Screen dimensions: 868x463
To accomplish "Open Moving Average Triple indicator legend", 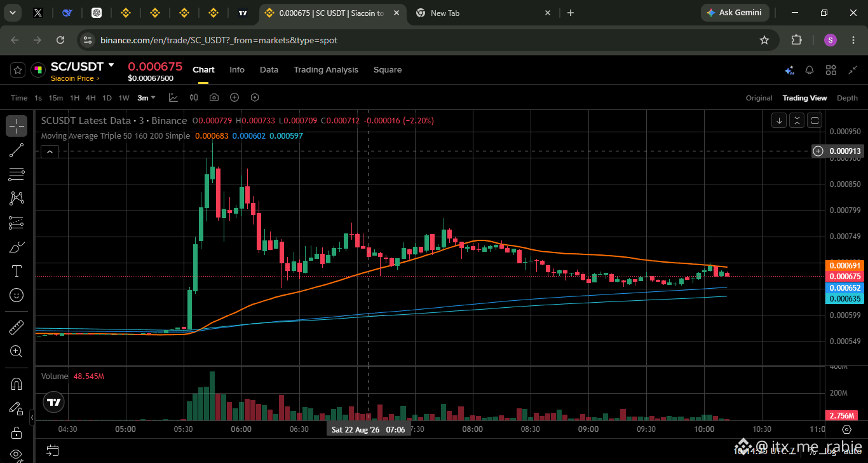I will point(116,135).
